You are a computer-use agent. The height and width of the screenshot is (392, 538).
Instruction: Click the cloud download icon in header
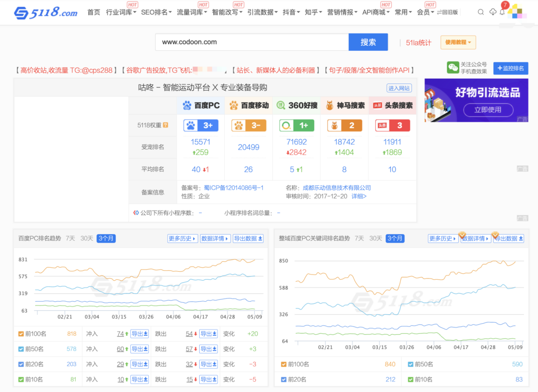(x=493, y=13)
